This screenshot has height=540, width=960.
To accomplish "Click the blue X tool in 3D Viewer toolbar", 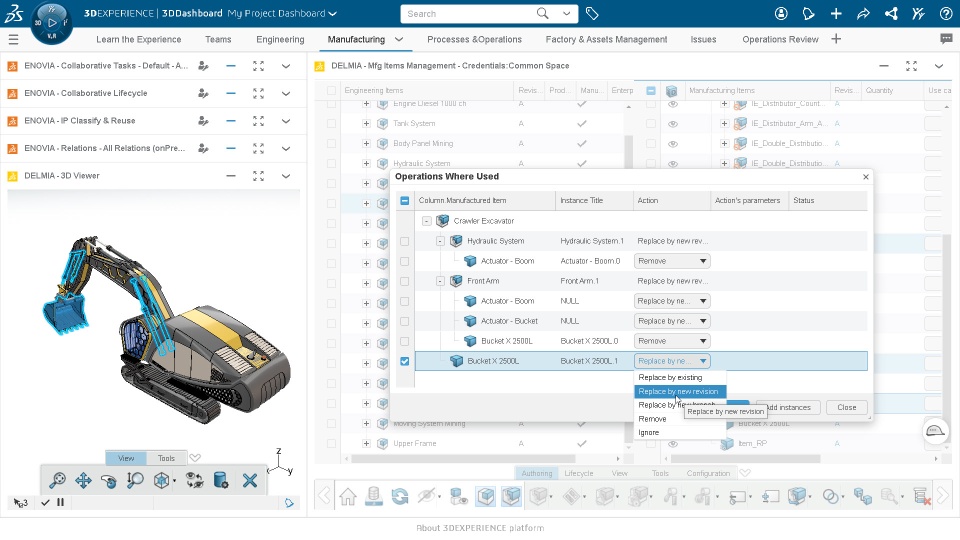I will point(250,481).
